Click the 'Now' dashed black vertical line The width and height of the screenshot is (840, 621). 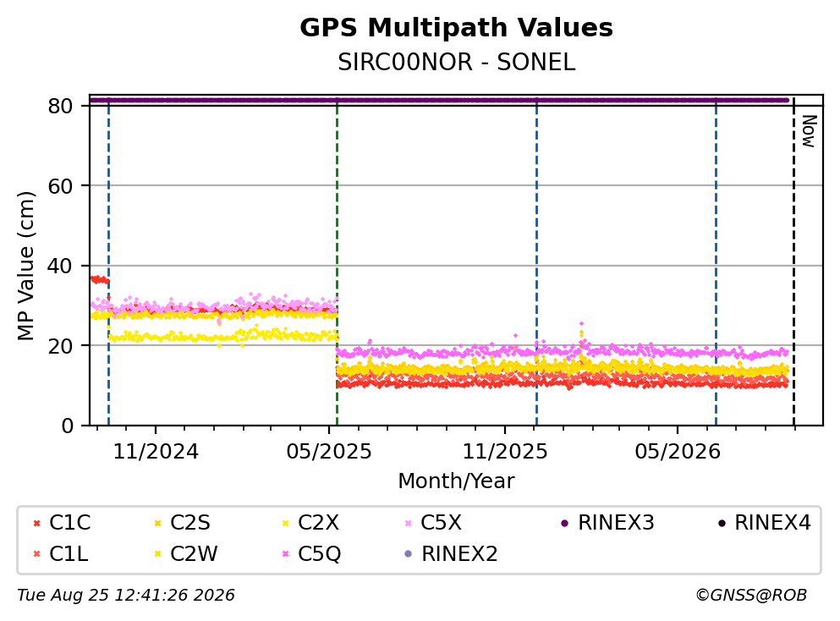[x=794, y=261]
